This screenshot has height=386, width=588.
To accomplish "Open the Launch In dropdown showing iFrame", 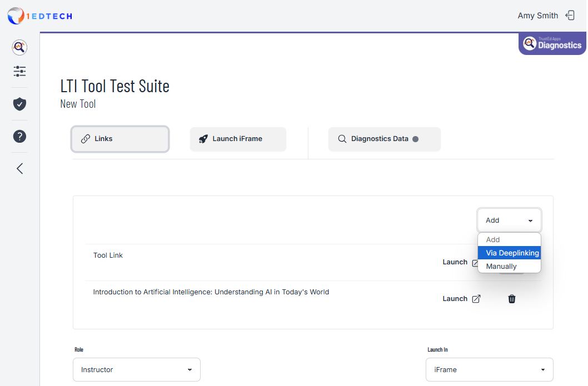I will coord(489,369).
